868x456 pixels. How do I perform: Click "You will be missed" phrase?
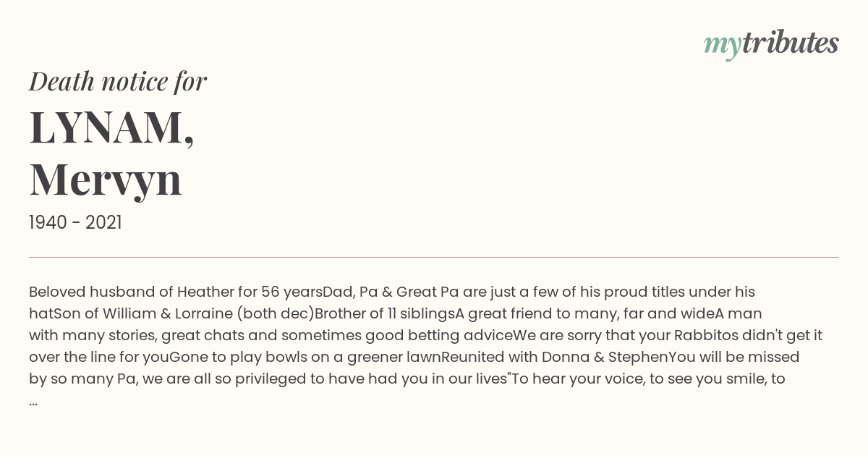click(734, 357)
